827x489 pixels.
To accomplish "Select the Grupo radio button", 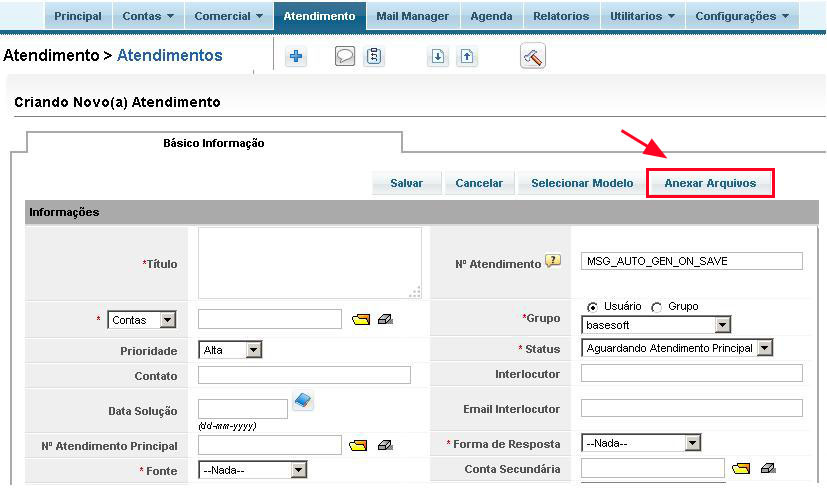I will (657, 307).
